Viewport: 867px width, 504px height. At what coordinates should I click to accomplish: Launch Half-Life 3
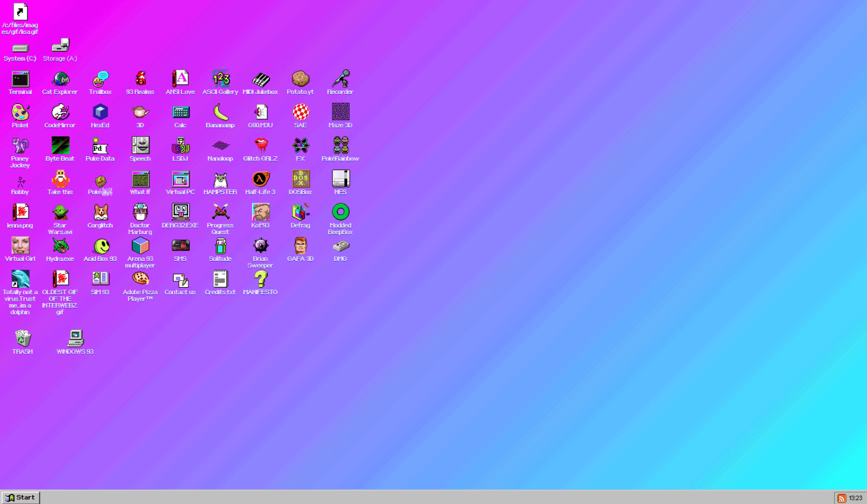click(x=260, y=178)
